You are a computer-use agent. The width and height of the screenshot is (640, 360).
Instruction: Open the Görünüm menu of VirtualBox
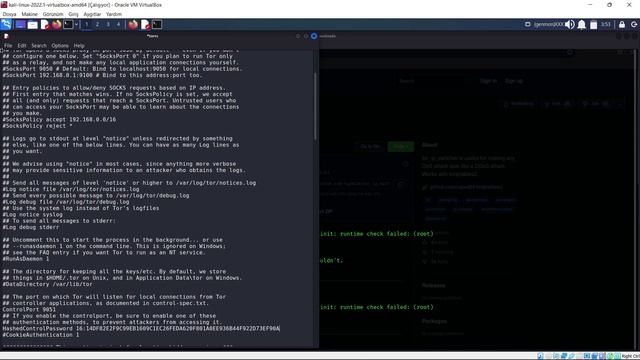(x=53, y=14)
